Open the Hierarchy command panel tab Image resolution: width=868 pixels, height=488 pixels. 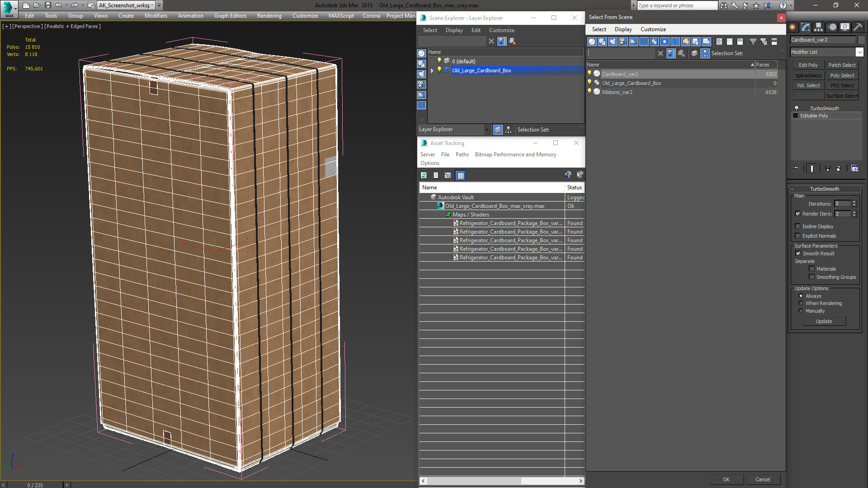819,27
